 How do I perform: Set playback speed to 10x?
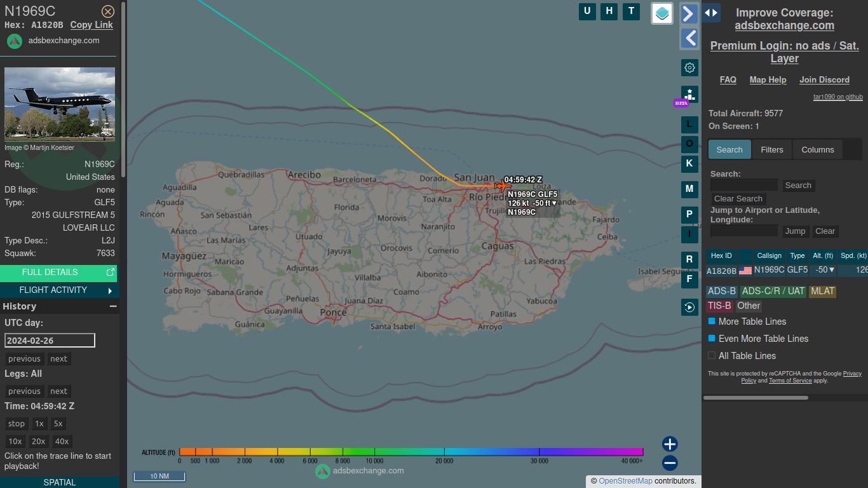[x=15, y=442]
